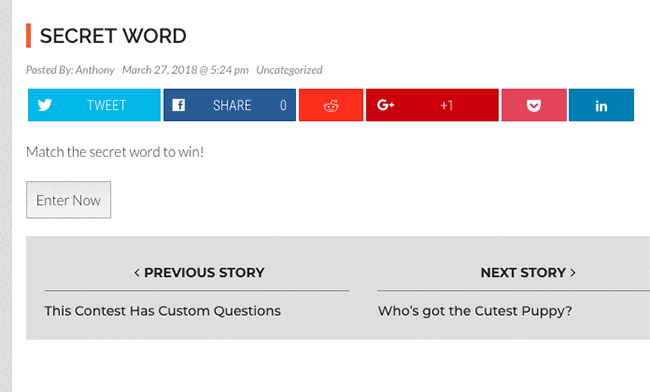Screen dimensions: 650x392
Task: Open Who's got the Cutest Puppy?
Action: point(475,311)
